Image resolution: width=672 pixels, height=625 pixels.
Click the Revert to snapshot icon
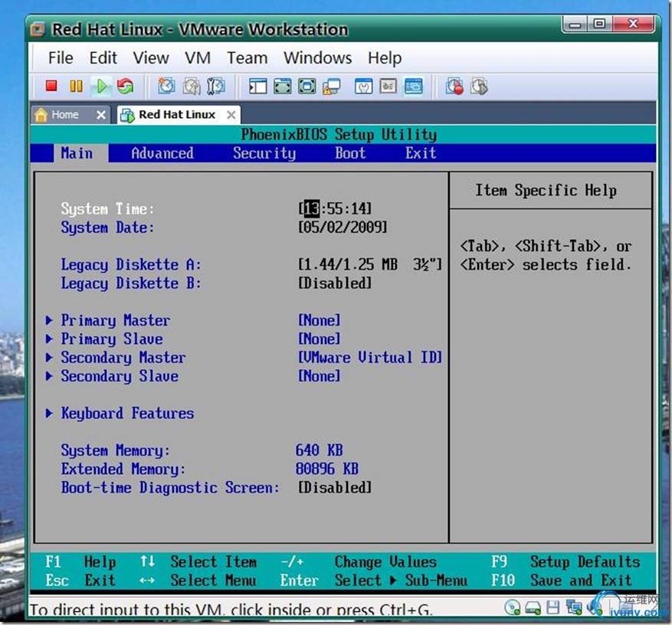tap(191, 86)
